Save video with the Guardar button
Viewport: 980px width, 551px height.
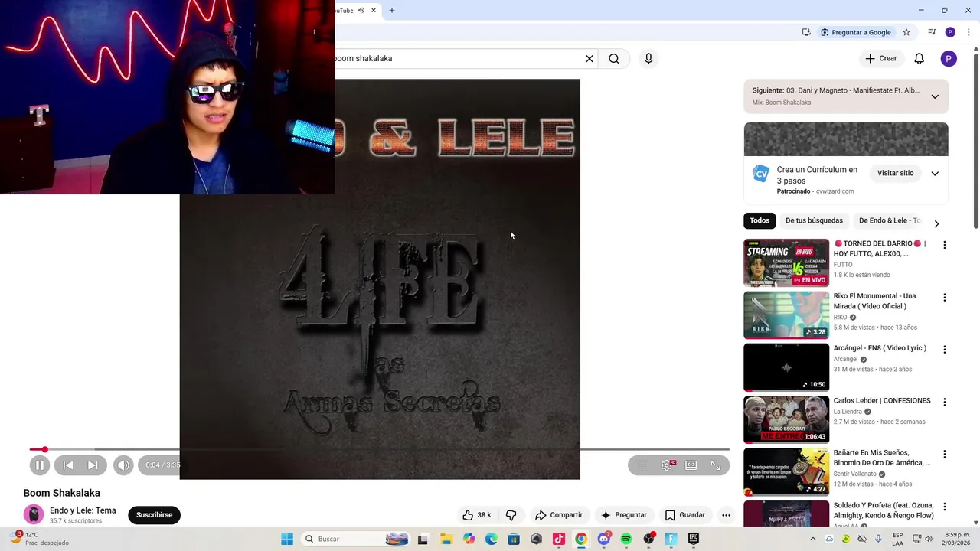[x=685, y=515]
